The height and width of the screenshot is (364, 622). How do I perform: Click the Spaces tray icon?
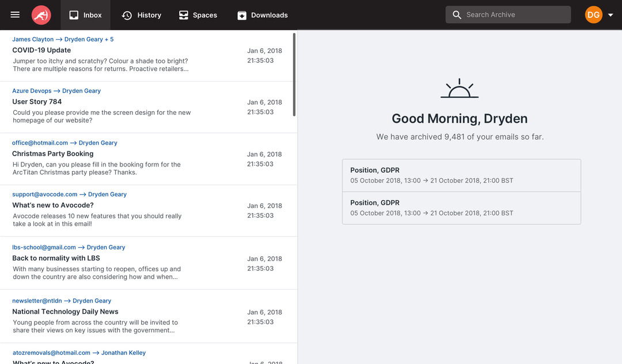coord(184,14)
